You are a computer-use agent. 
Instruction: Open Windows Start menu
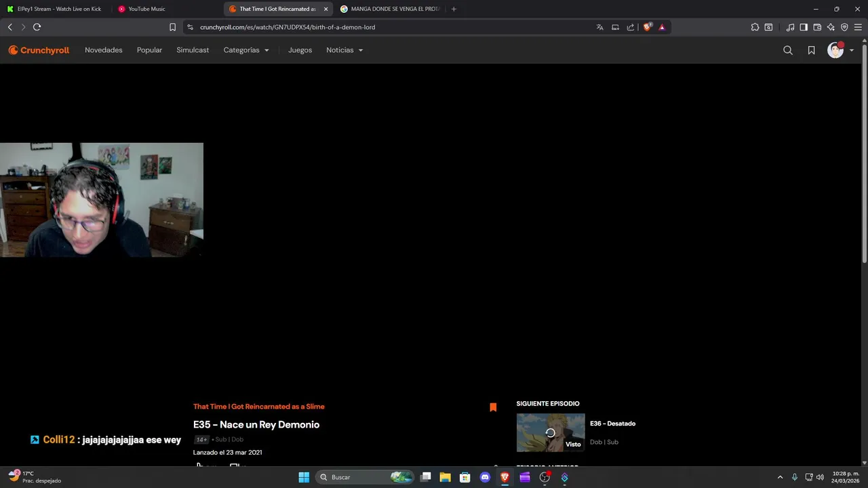click(304, 477)
